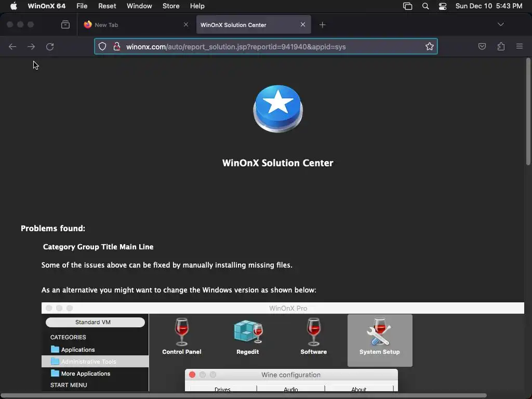The width and height of the screenshot is (532, 399).
Task: Click the WinOnX Pro window title
Action: pos(288,309)
